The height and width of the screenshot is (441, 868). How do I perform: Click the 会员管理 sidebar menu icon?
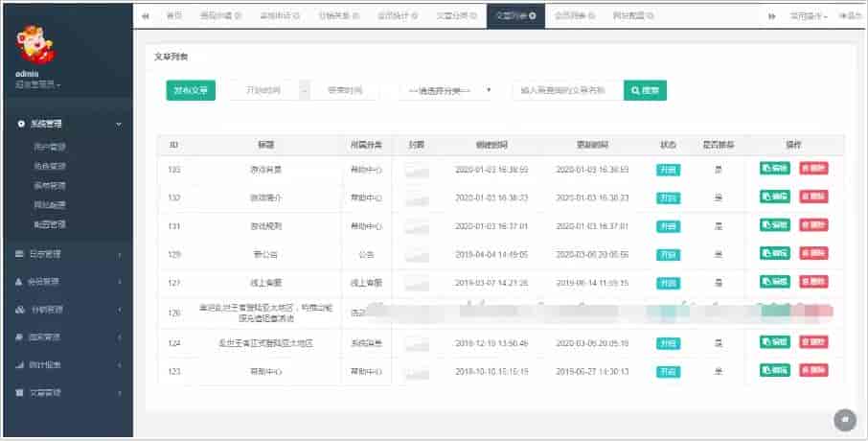click(x=20, y=282)
